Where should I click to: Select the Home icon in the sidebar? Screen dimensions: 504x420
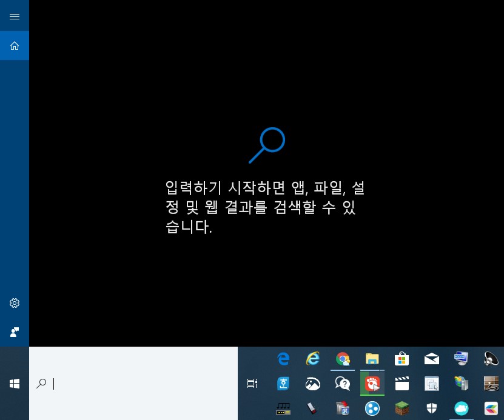click(x=15, y=45)
